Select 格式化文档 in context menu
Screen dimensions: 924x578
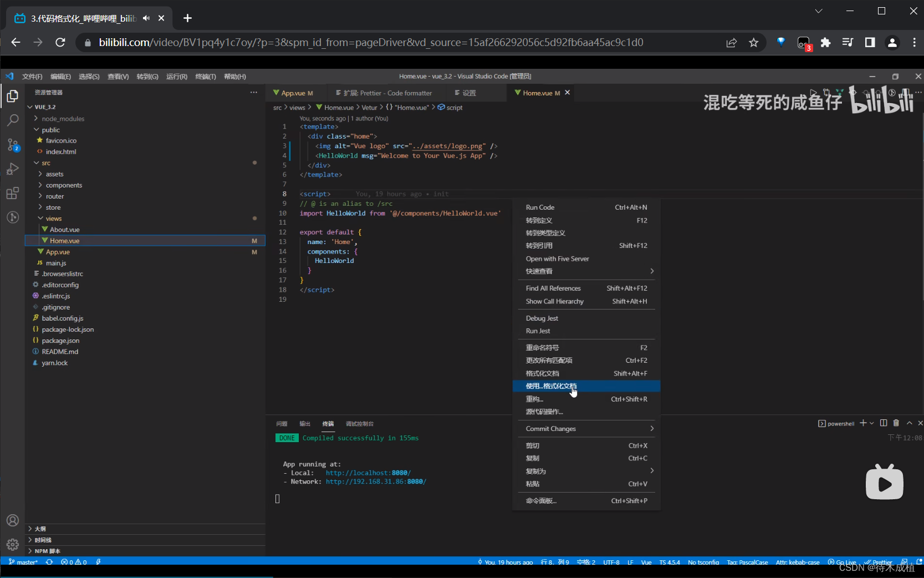pyautogui.click(x=586, y=373)
